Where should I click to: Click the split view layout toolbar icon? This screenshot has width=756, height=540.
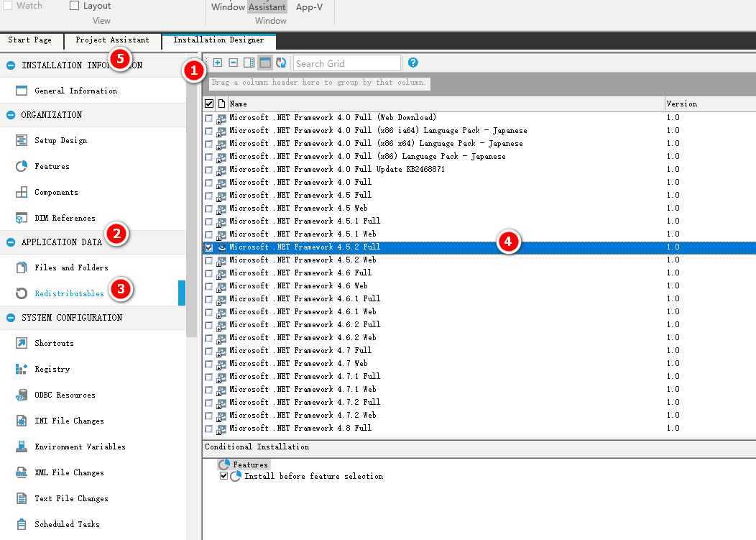pos(249,63)
